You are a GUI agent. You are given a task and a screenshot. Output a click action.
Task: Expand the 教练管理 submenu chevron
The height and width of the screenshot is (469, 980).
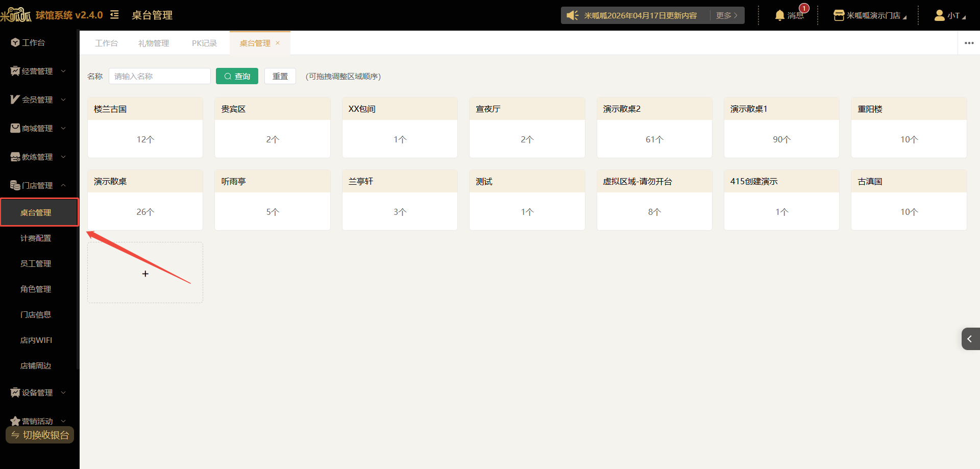(x=63, y=157)
